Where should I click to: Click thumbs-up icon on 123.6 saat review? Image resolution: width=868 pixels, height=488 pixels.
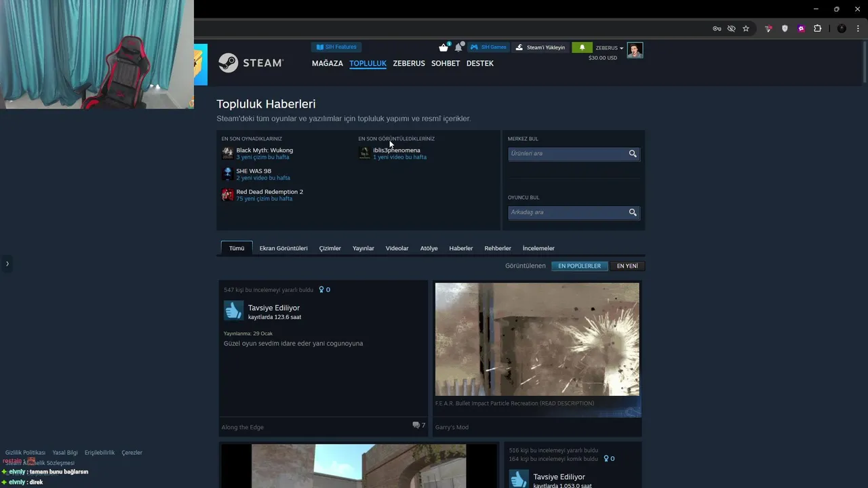[x=233, y=311]
